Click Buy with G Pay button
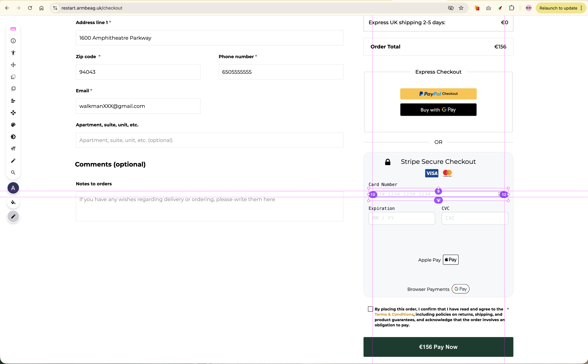Screen dimensions: 588x364 tap(438, 110)
